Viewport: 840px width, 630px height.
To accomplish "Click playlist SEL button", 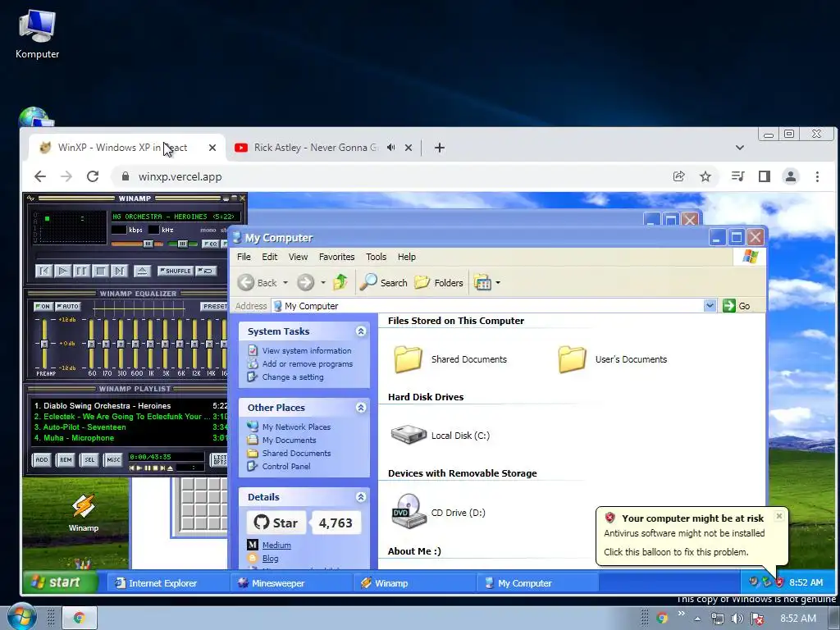I will tap(89, 459).
